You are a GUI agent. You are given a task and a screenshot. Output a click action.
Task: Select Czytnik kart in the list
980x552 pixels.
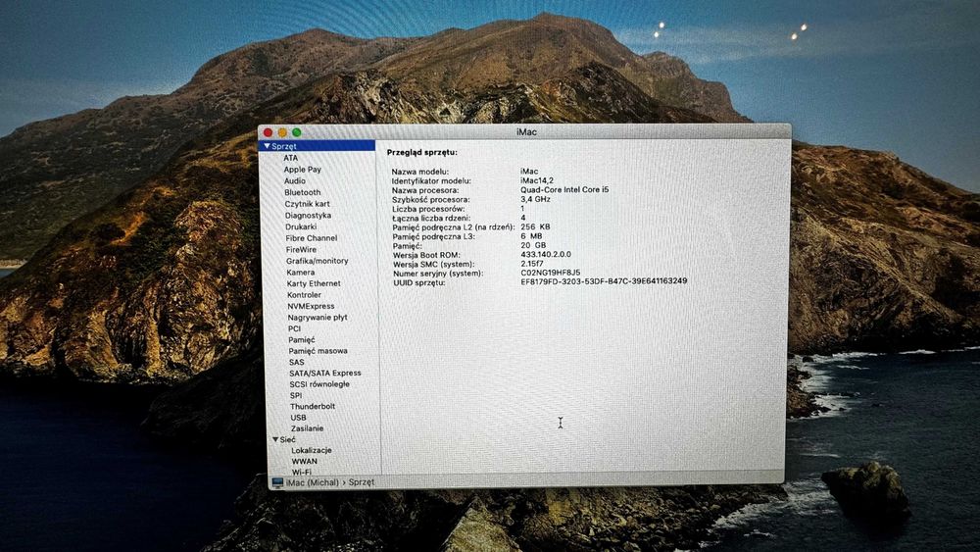pyautogui.click(x=307, y=204)
